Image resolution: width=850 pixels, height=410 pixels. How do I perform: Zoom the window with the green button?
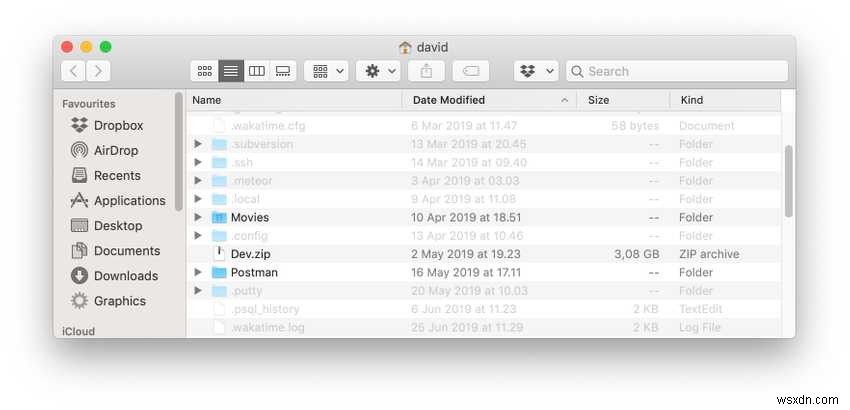[x=106, y=47]
